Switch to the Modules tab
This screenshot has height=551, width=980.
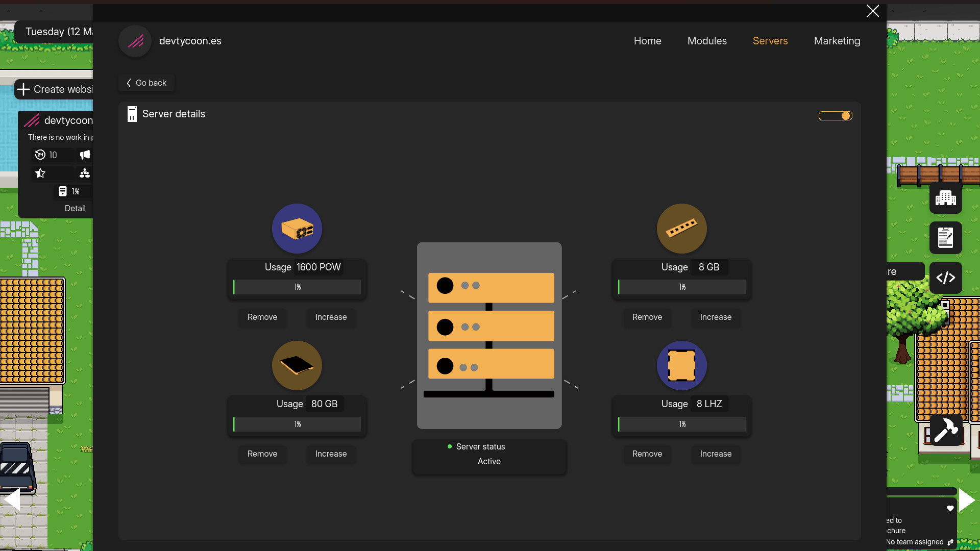coord(706,41)
